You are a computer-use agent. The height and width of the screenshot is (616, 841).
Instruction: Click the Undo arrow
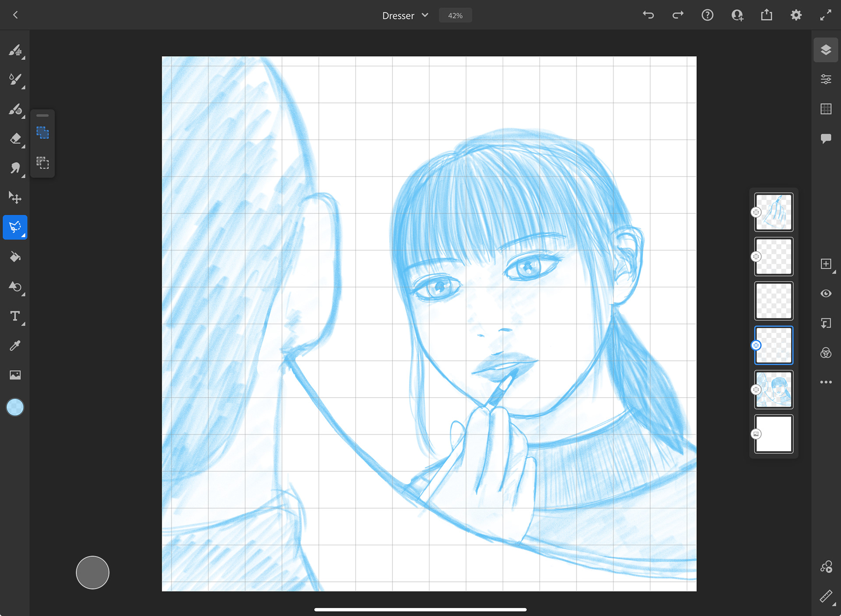point(648,15)
